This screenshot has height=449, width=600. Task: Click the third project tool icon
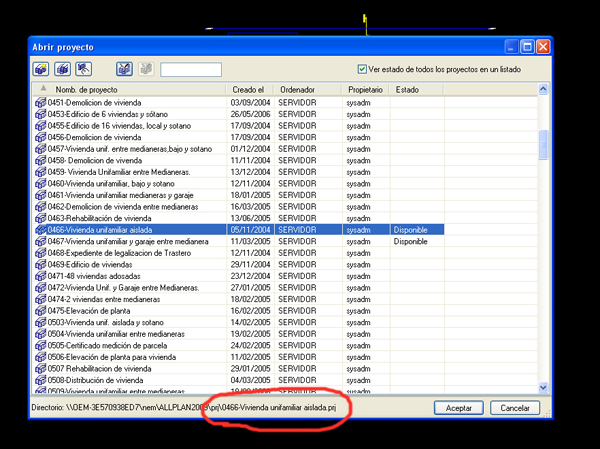83,69
